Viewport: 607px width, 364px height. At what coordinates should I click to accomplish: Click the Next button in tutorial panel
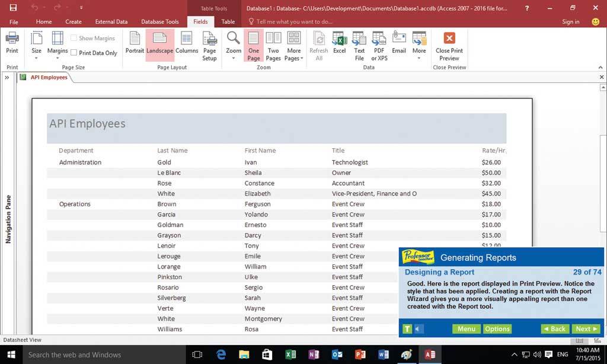(587, 329)
